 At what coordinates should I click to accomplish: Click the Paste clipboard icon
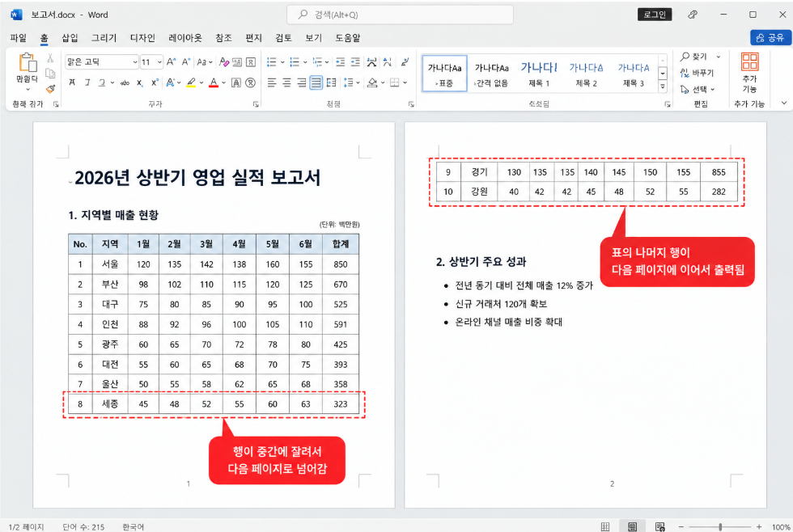28,62
